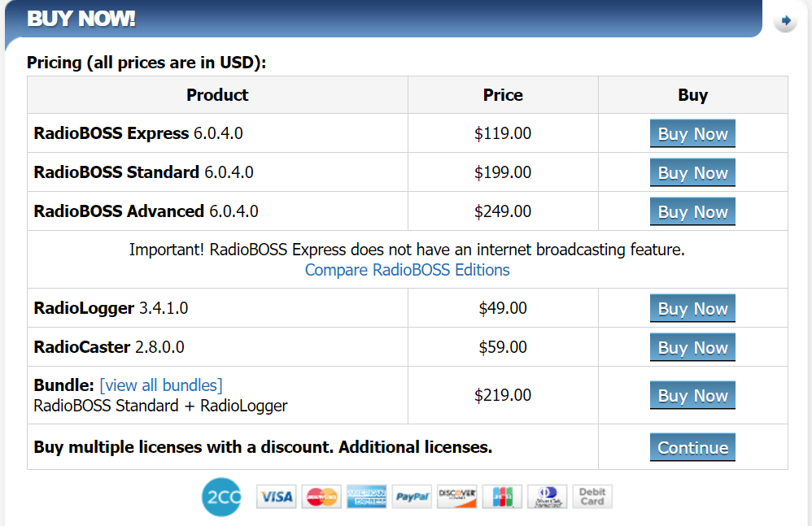Viewport: 812px width, 526px height.
Task: Click the Diners Club card icon
Action: [x=548, y=497]
